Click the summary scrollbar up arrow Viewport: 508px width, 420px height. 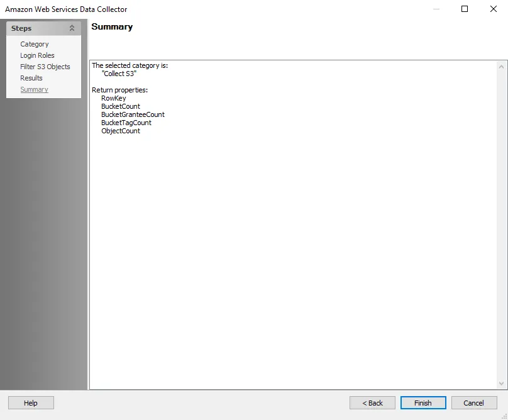coord(501,67)
